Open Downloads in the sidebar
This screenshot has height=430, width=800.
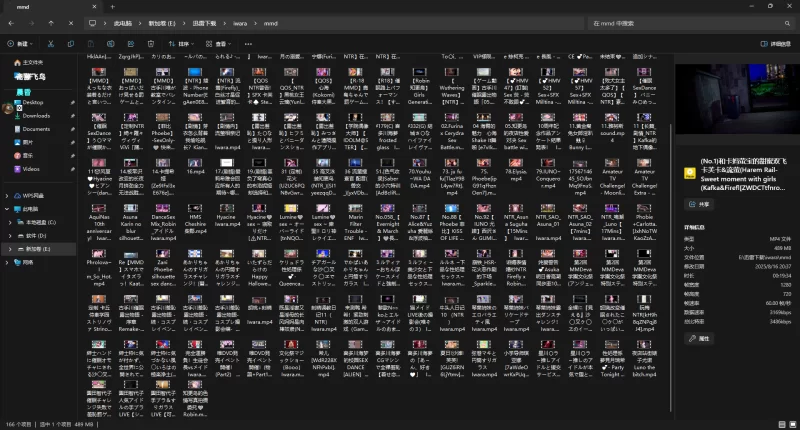tap(37, 116)
